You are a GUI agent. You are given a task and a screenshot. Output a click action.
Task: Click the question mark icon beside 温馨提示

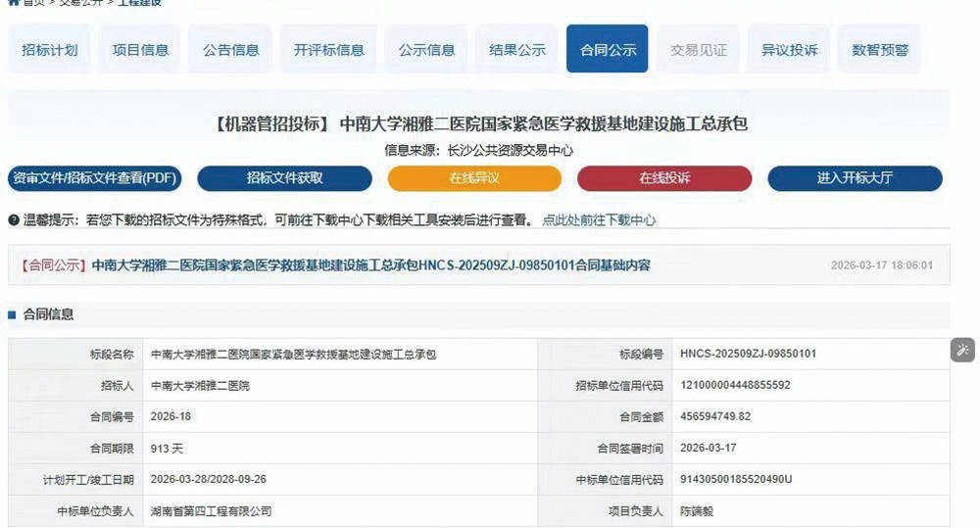tap(14, 220)
